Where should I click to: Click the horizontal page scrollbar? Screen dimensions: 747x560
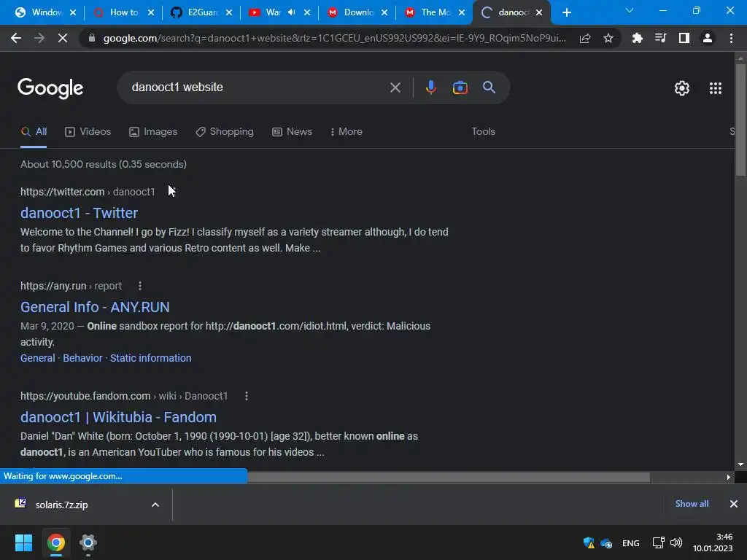coord(449,477)
